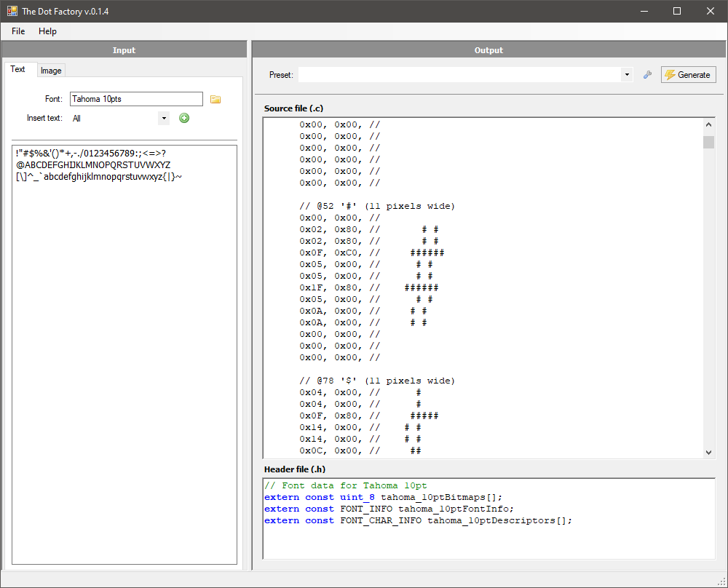The width and height of the screenshot is (728, 588).
Task: Open the Help menu
Action: [47, 31]
